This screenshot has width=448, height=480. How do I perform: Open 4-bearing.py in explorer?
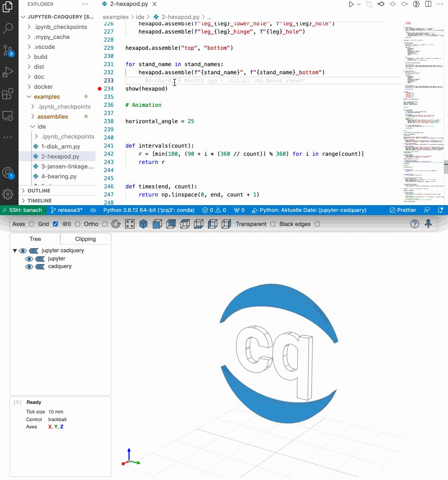59,176
